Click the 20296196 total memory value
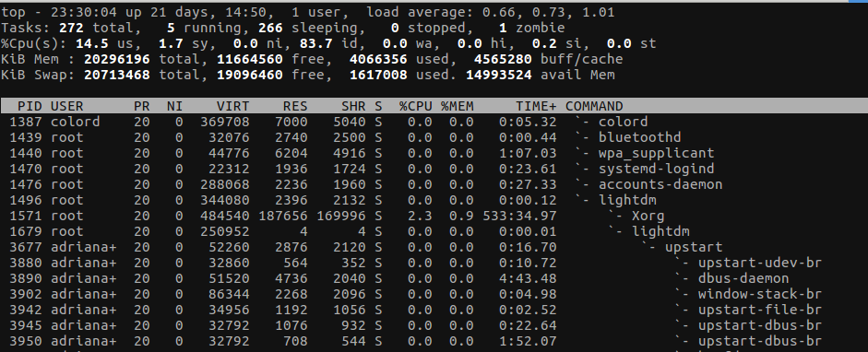 coord(117,59)
